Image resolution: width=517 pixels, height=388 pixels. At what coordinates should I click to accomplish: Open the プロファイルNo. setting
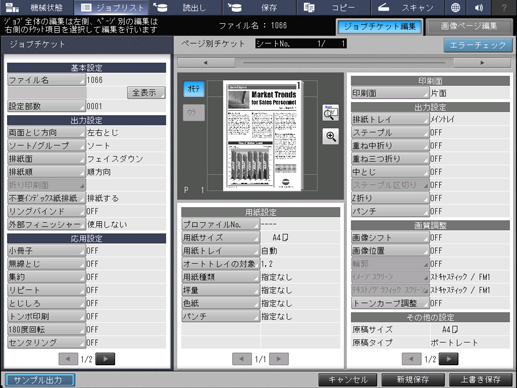pos(220,225)
